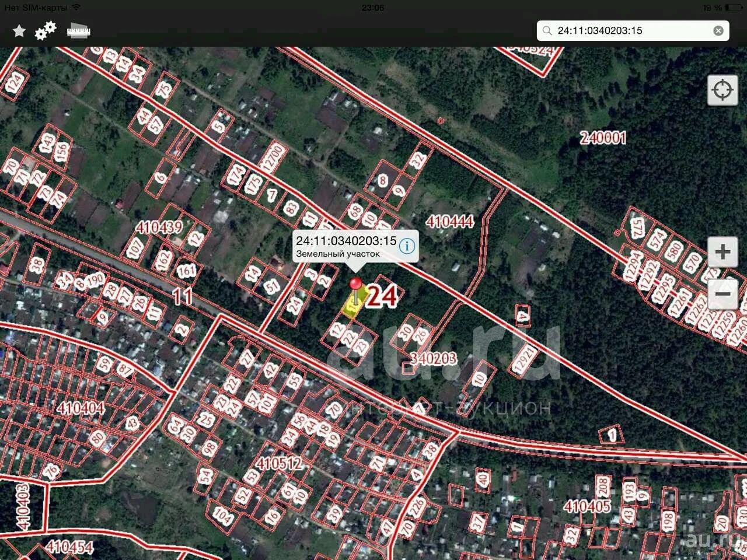Tap 'Нет SIM-карты' carrier status
The width and height of the screenshot is (747, 560).
(x=35, y=8)
